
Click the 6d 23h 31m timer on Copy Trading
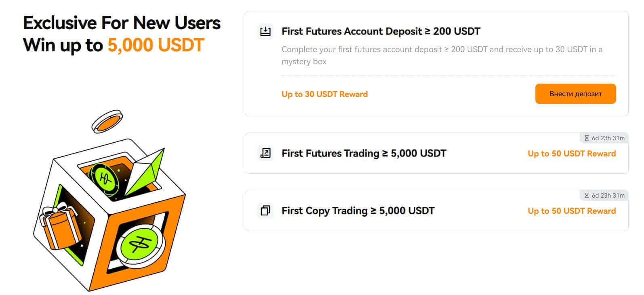(608, 196)
